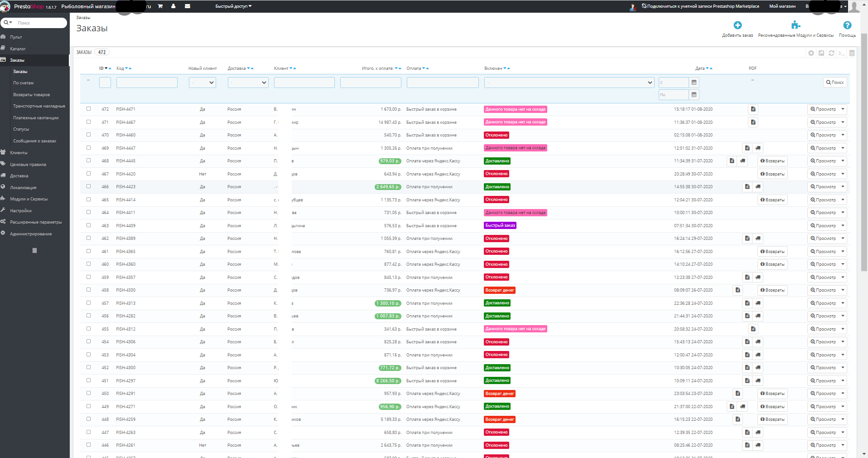Open the envelope messages icon in header

(x=188, y=6)
